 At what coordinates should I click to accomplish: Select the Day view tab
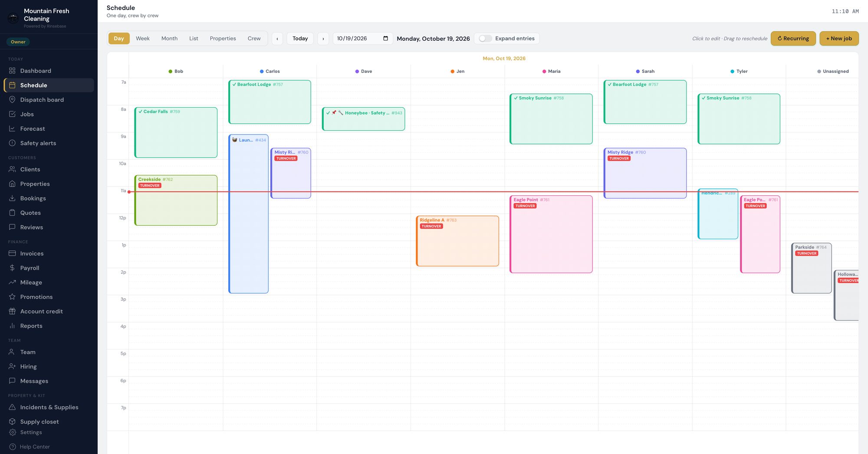119,38
